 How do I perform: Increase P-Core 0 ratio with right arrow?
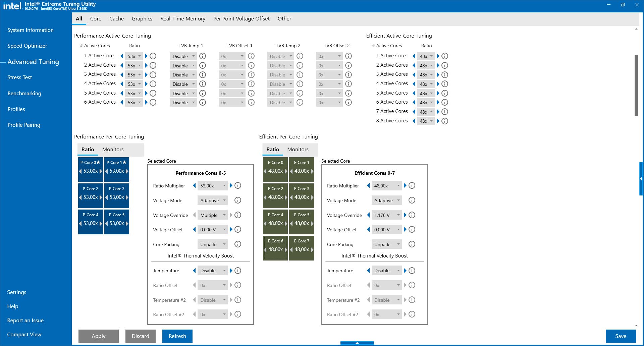click(x=101, y=171)
